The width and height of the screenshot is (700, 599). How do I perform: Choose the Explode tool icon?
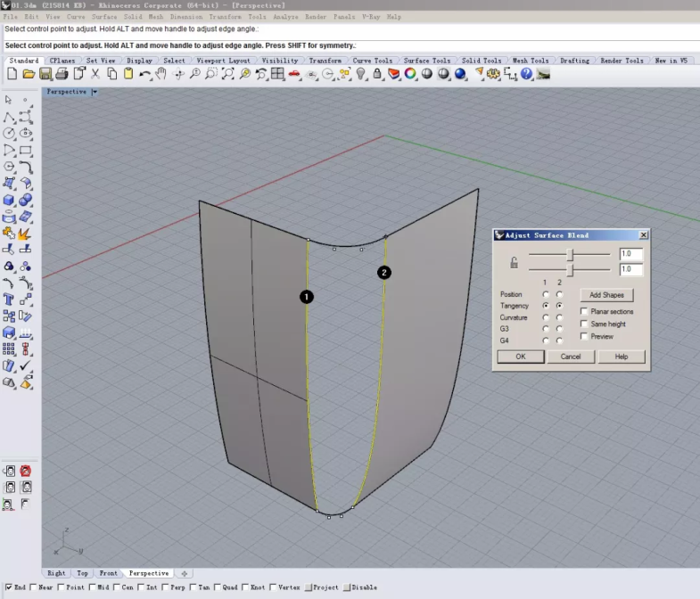pyautogui.click(x=26, y=233)
